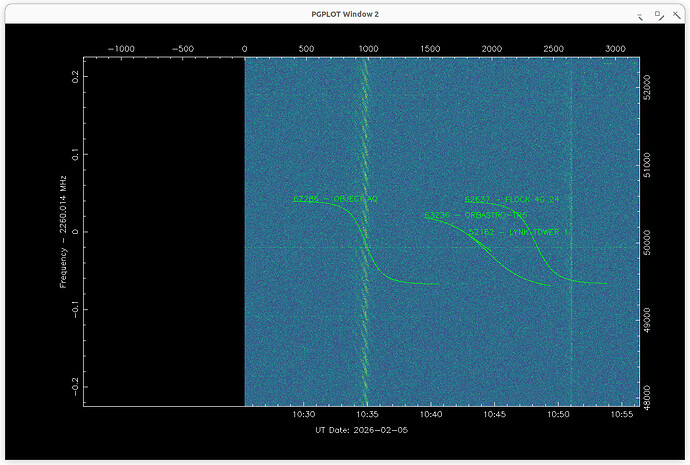
Task: Select the 62286 - OBJECT AQ label
Action: [x=335, y=199]
